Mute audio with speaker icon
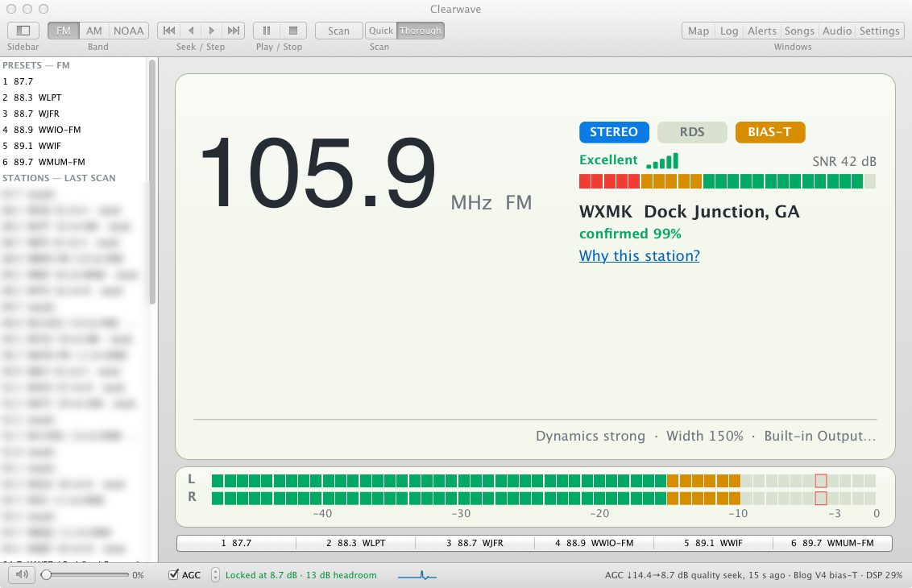912x588 pixels. pos(22,574)
